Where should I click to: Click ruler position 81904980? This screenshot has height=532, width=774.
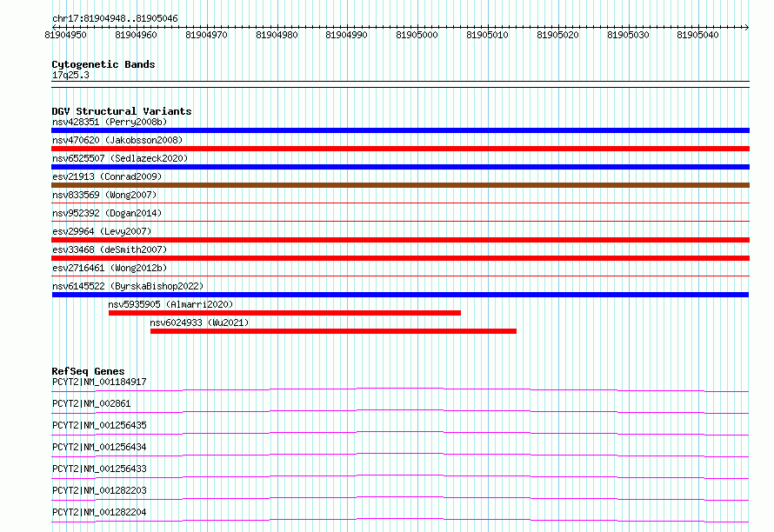277,35
